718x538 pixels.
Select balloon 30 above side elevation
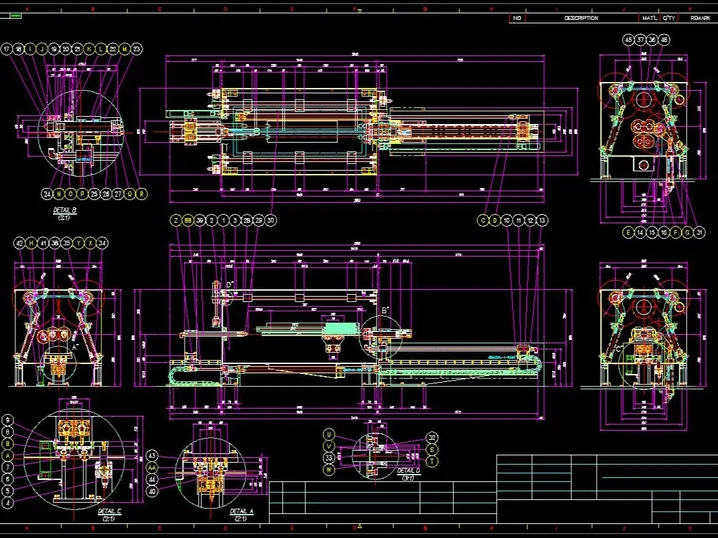tap(271, 219)
